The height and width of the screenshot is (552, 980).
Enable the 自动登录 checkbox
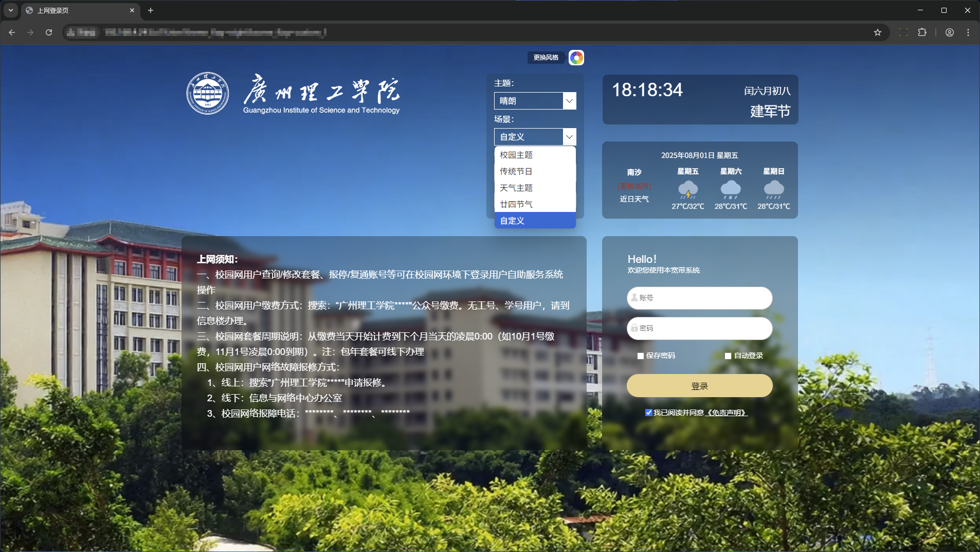coord(728,356)
